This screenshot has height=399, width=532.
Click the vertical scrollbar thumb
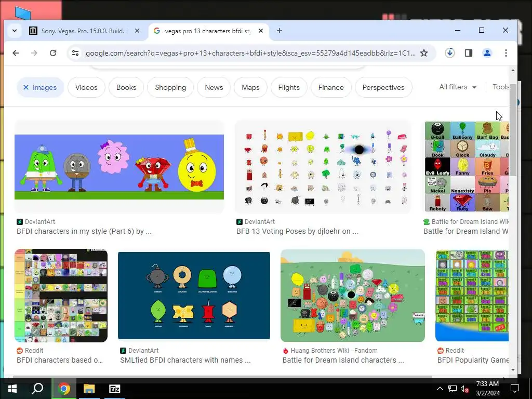[513, 130]
